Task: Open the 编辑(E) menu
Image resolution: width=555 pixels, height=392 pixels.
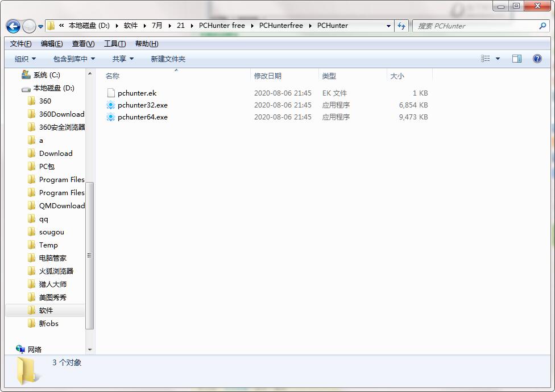Action: 52,44
